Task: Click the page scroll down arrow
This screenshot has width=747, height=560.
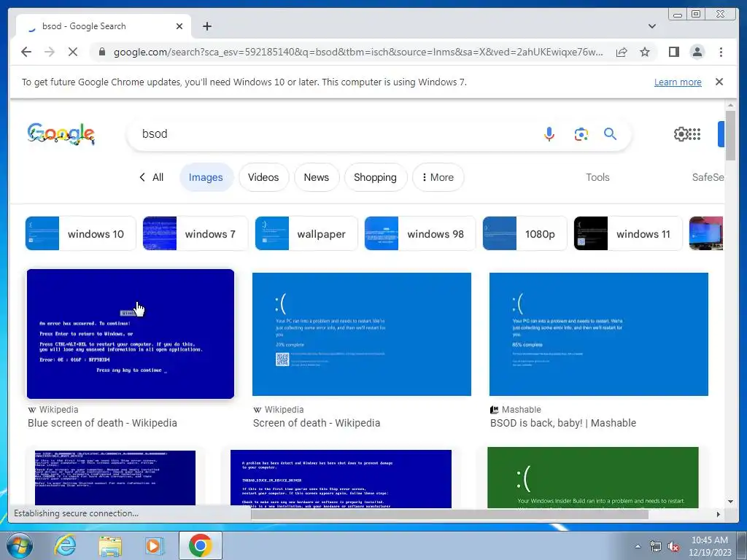Action: 730,502
